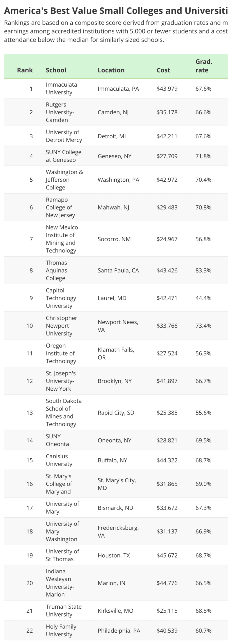Viewport: 228px width, 644px height.
Task: Click the South Dakota School of Mines entry
Action: coord(64,413)
